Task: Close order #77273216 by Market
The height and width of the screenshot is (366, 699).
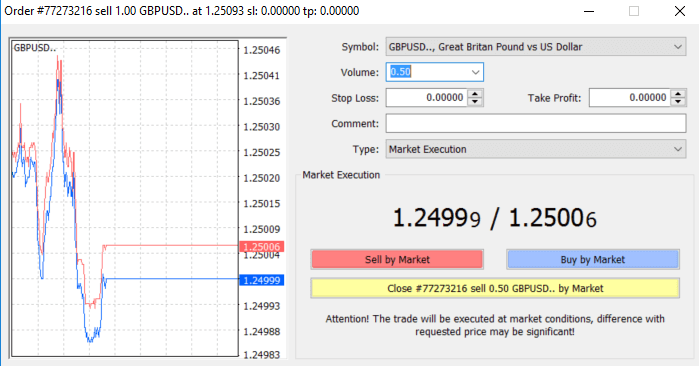Action: coord(495,288)
